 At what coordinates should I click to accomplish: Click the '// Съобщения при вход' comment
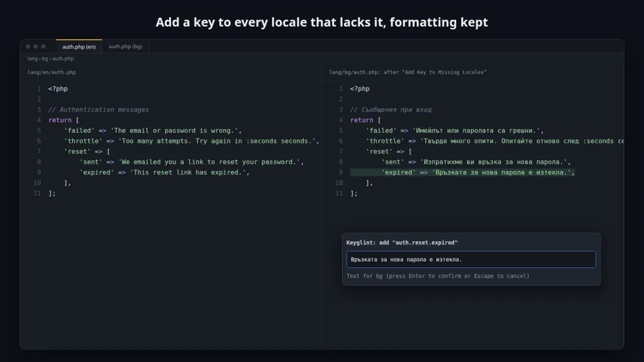tap(391, 110)
